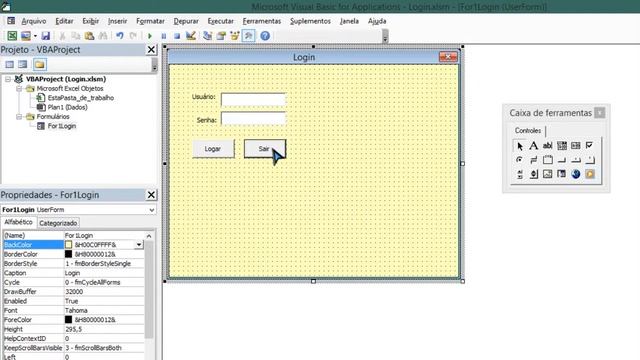Click View Code icon in Project panel
The width and height of the screenshot is (640, 360).
(x=9, y=64)
